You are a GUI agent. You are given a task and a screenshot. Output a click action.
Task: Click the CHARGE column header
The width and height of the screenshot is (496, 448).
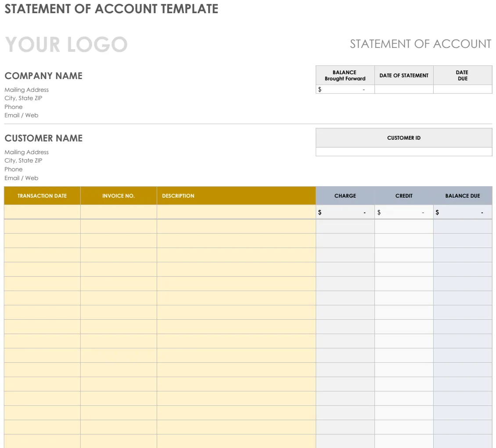[x=345, y=195]
